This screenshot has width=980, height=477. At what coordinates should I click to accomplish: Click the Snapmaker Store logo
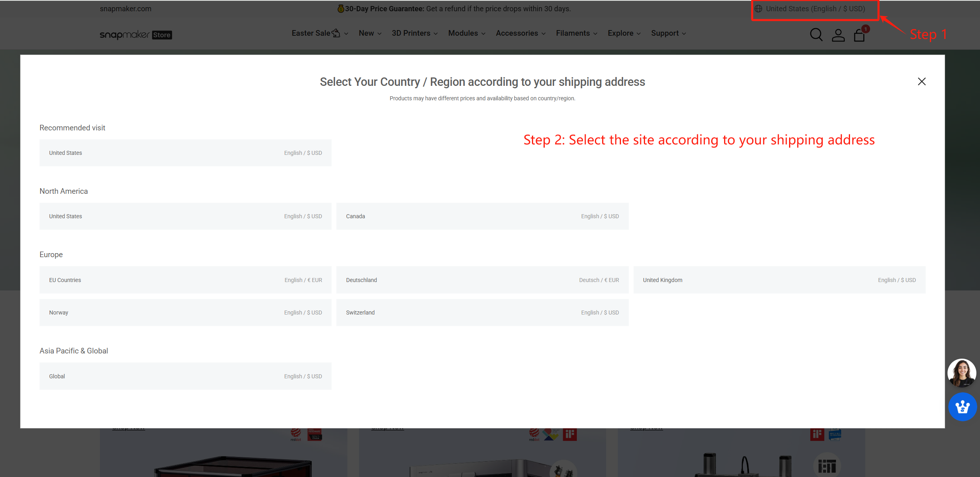pyautogui.click(x=136, y=35)
